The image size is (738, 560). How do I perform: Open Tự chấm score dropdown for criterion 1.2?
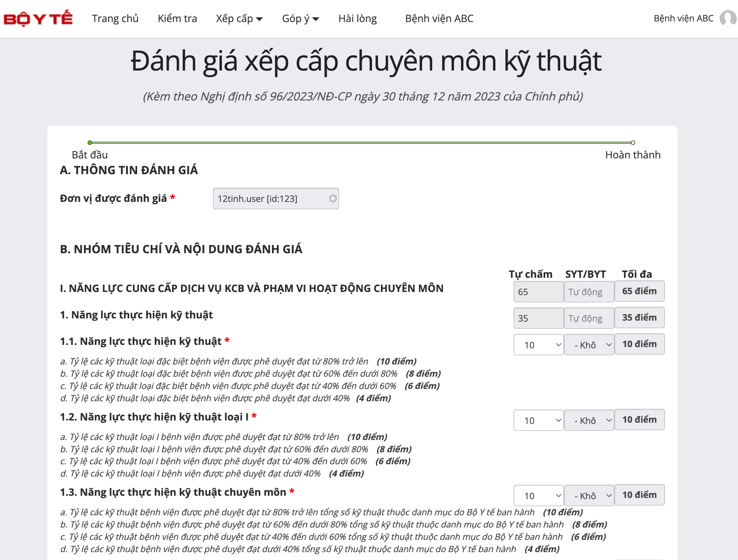coord(538,420)
